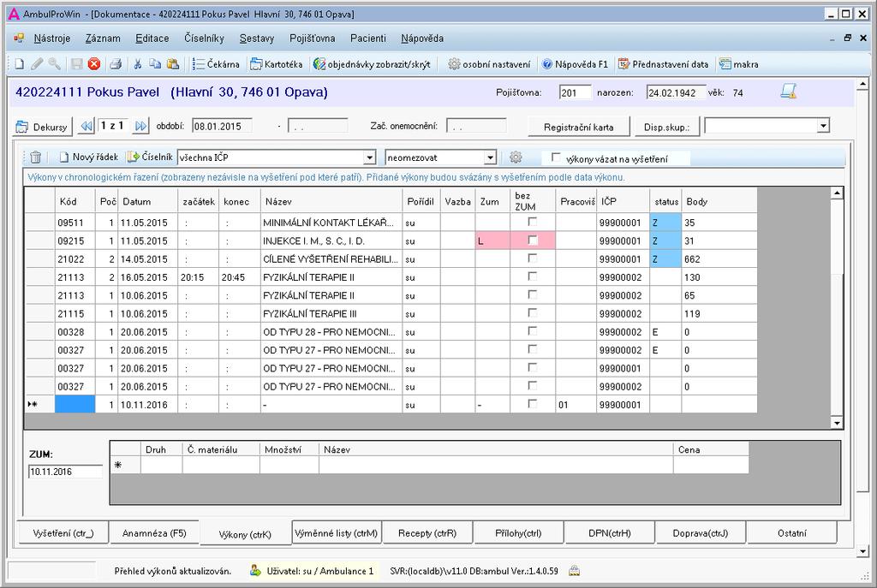Open the Kartotéka patient file list
877x588 pixels.
[277, 64]
